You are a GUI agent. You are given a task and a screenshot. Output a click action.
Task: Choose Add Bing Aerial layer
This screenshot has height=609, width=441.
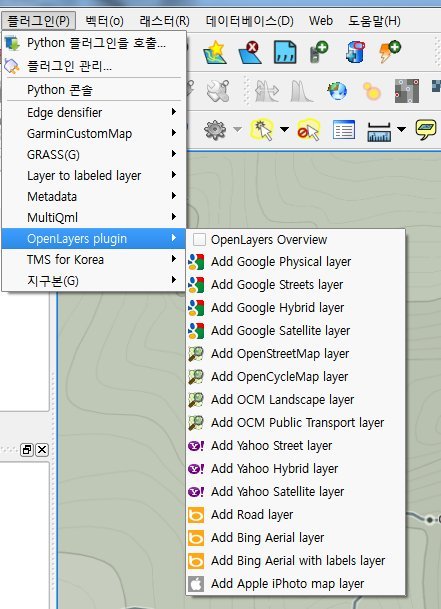coord(296,538)
